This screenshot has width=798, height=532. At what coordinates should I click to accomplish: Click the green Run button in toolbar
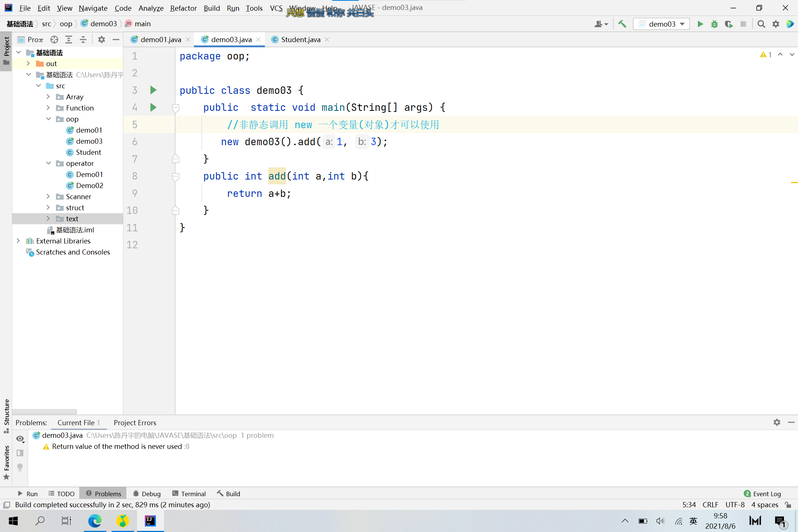pos(700,24)
